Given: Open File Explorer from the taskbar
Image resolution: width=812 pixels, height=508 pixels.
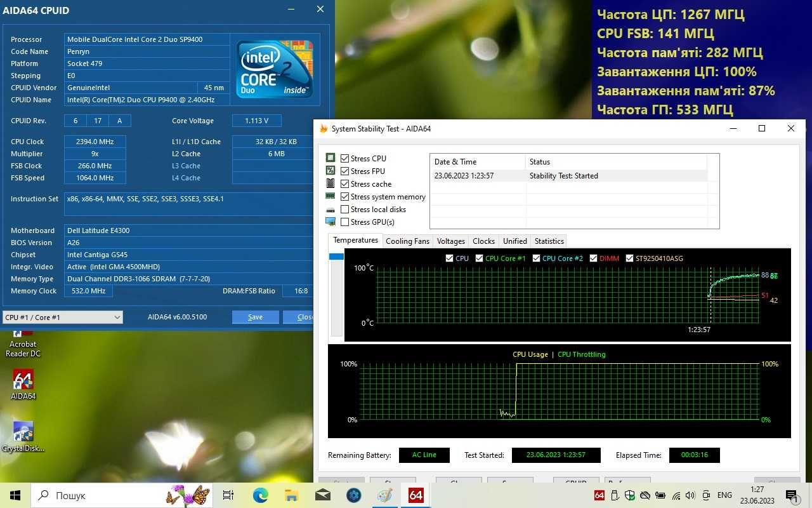Looking at the screenshot, I should (291, 495).
